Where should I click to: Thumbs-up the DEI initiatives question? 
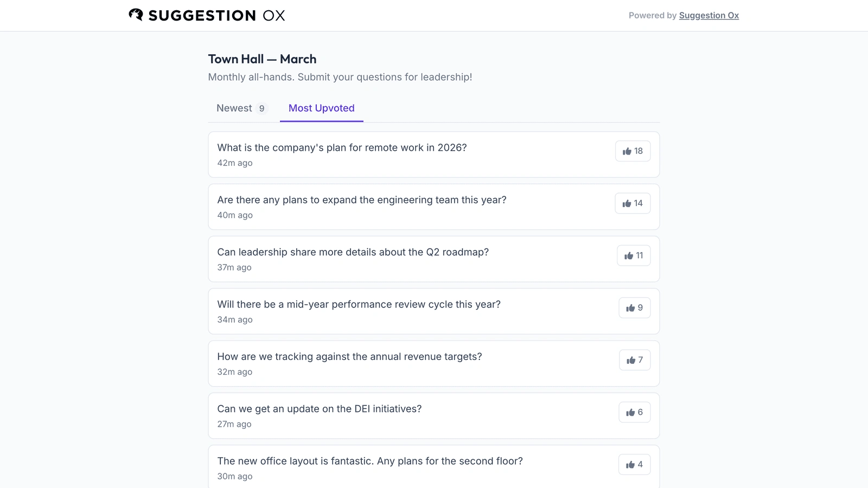coord(634,412)
